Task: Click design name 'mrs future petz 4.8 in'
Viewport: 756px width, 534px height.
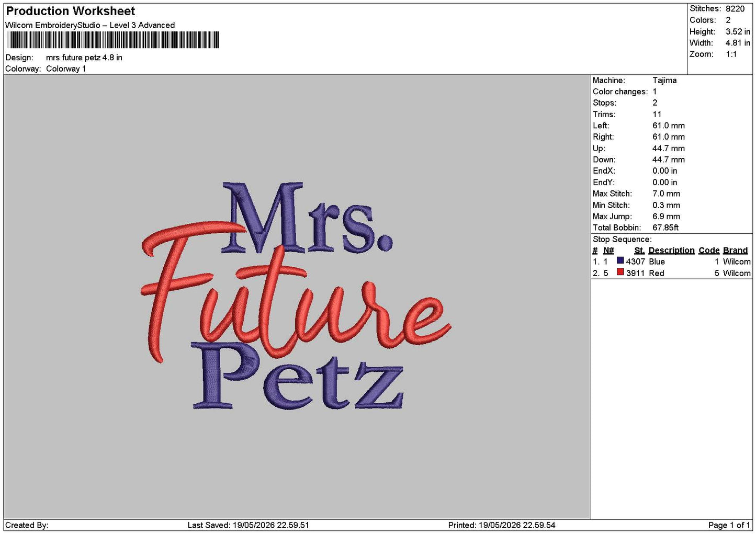Action: (84, 58)
